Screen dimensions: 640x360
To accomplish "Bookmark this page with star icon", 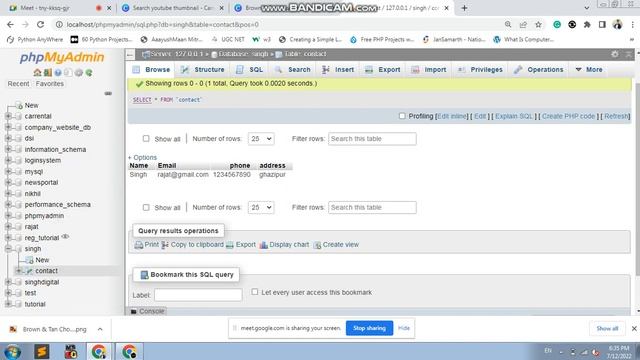I will click(538, 24).
